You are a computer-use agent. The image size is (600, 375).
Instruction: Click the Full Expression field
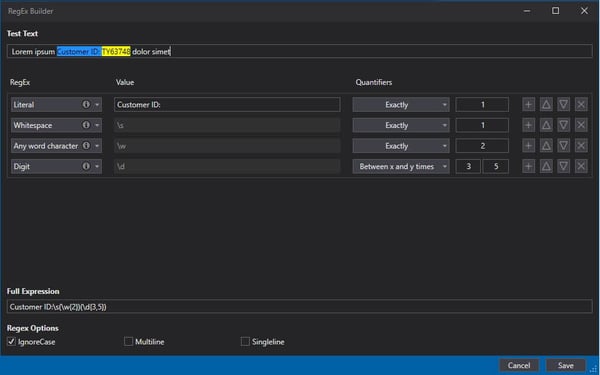pos(300,307)
